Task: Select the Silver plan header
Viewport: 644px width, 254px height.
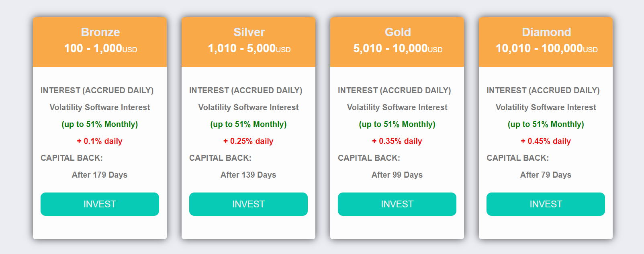Action: (248, 42)
